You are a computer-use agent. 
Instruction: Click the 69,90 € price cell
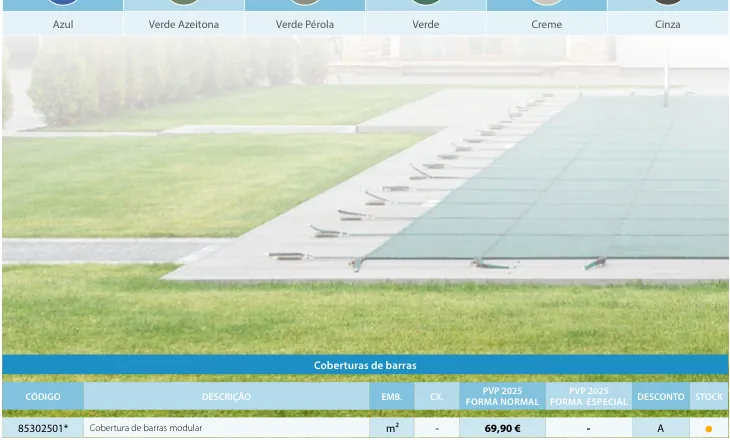(502, 428)
